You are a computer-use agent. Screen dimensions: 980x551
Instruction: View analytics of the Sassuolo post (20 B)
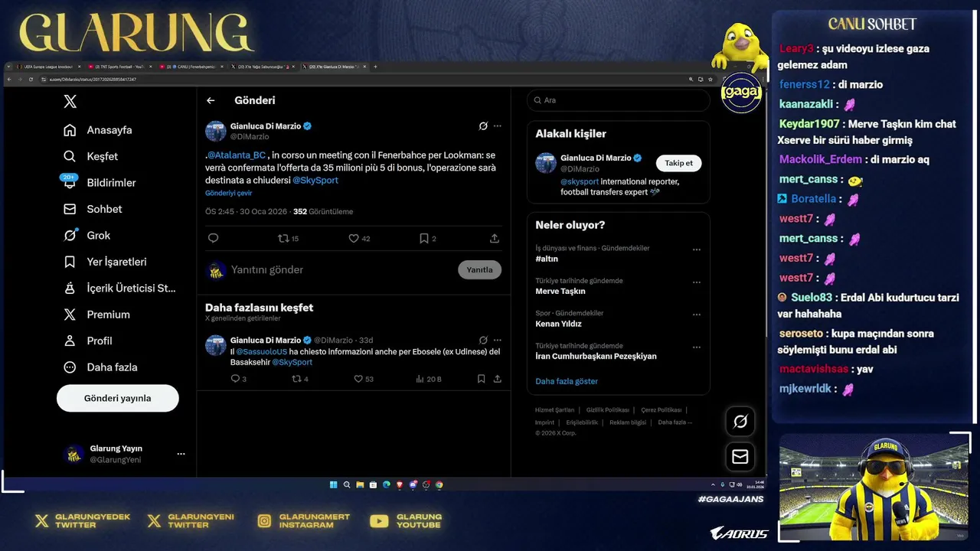[x=428, y=379]
